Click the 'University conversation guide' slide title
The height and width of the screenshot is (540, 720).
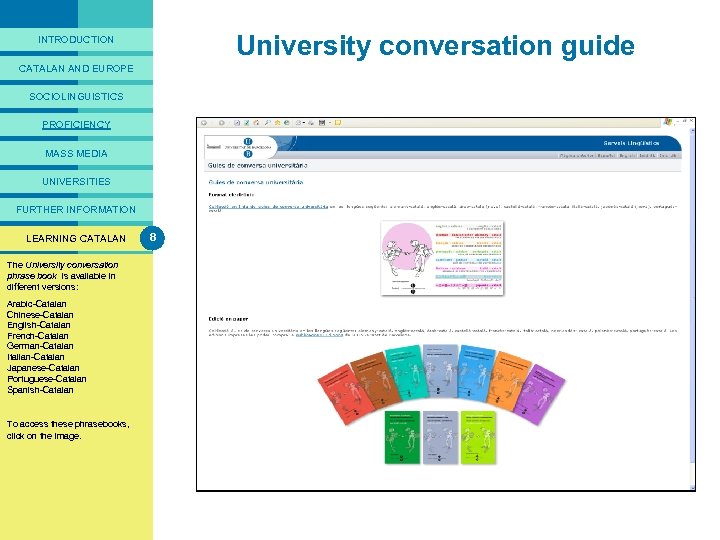coord(435,46)
